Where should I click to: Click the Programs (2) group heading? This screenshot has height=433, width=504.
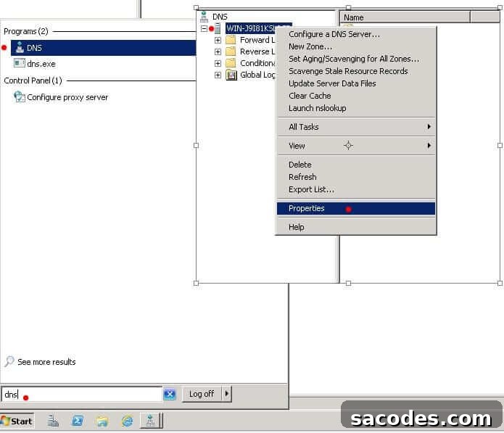point(26,31)
